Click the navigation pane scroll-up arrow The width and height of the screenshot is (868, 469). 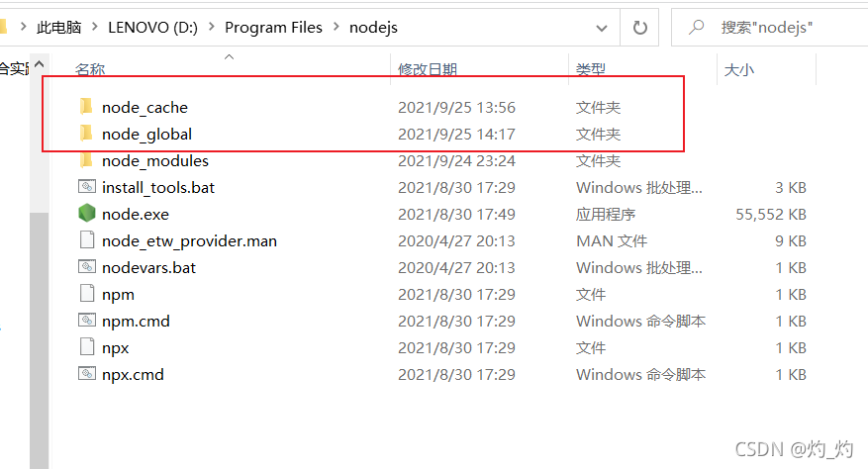(x=40, y=64)
